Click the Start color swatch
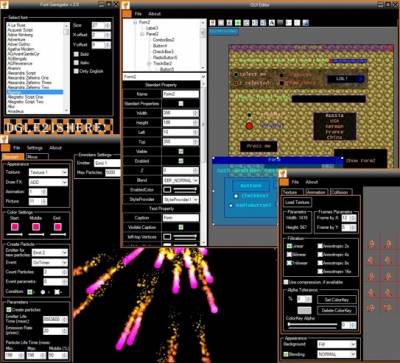The width and height of the screenshot is (400, 363). coord(14,227)
